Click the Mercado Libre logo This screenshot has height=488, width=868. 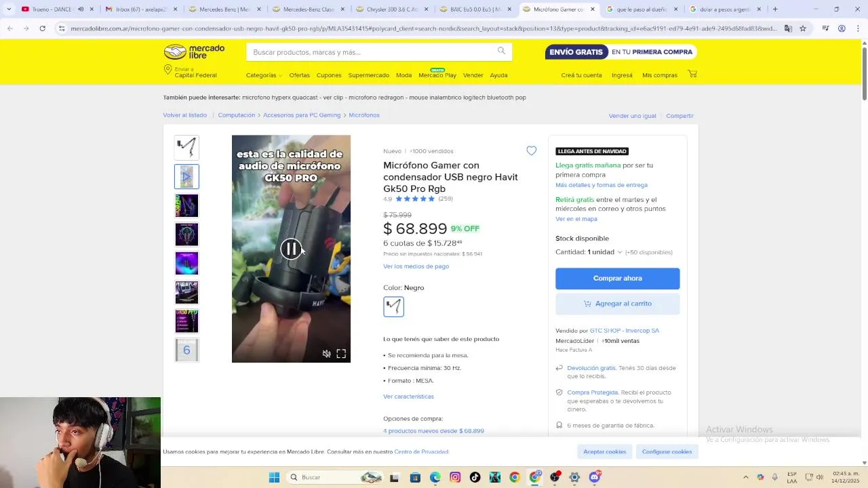coord(194,52)
